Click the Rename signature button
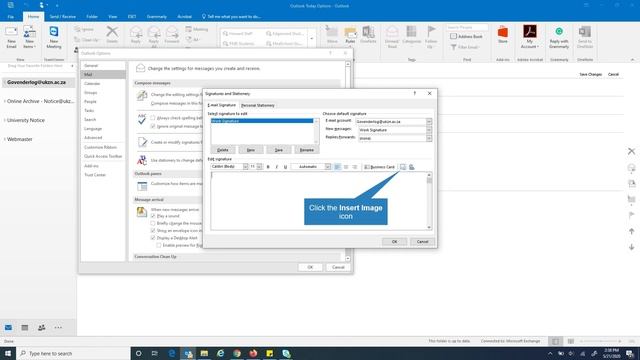 point(307,150)
